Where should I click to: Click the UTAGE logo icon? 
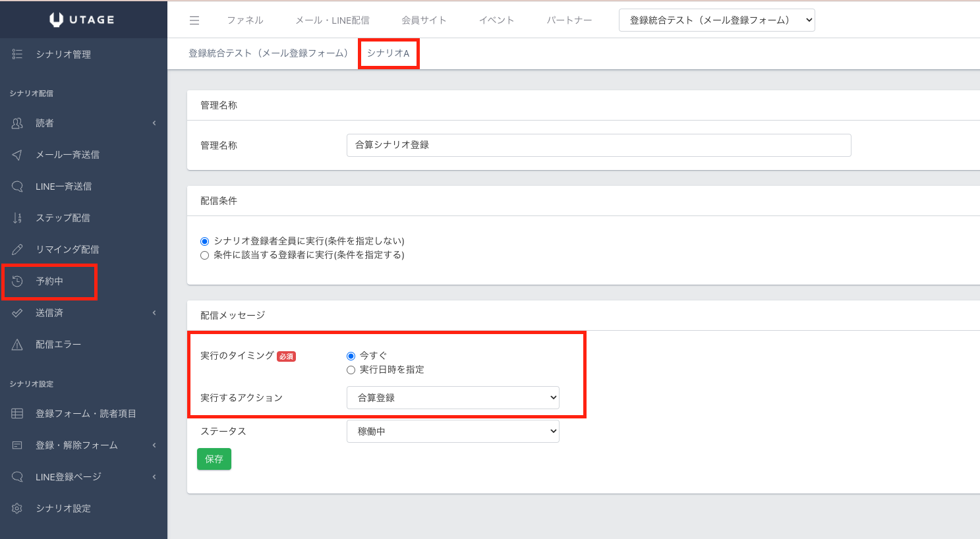pyautogui.click(x=57, y=20)
